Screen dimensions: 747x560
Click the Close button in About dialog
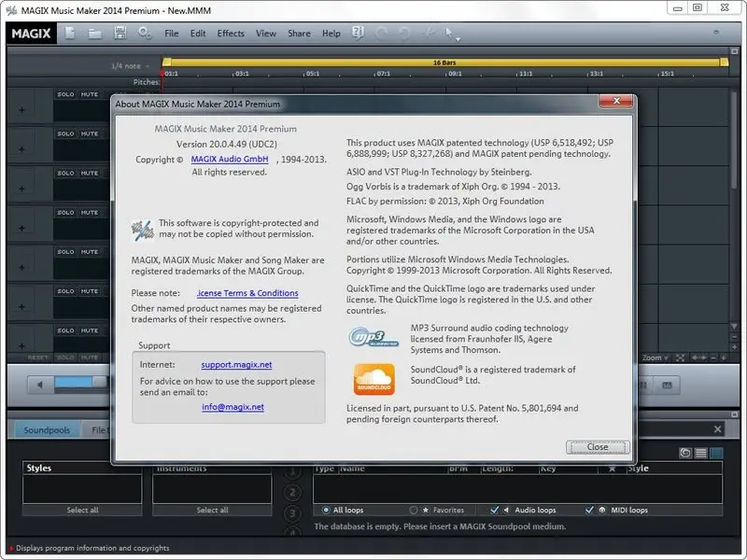[x=598, y=447]
